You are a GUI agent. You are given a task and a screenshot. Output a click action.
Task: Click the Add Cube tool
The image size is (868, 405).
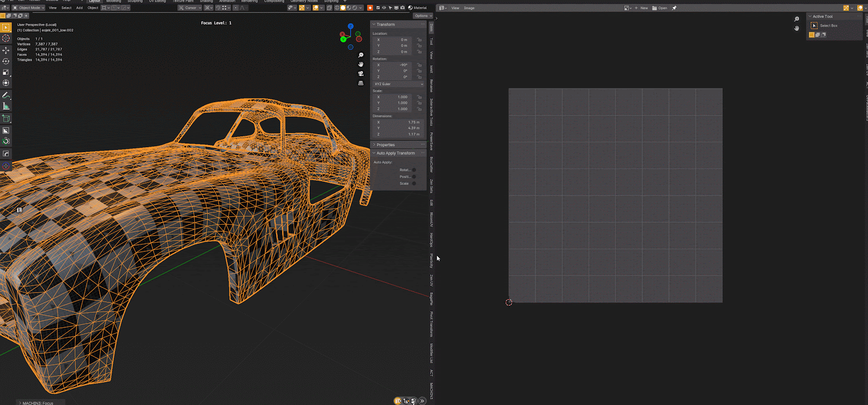pyautogui.click(x=6, y=118)
